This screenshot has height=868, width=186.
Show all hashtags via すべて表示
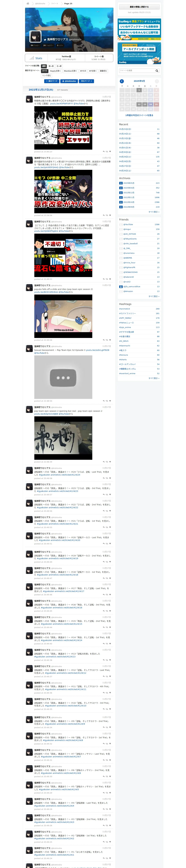154,378
